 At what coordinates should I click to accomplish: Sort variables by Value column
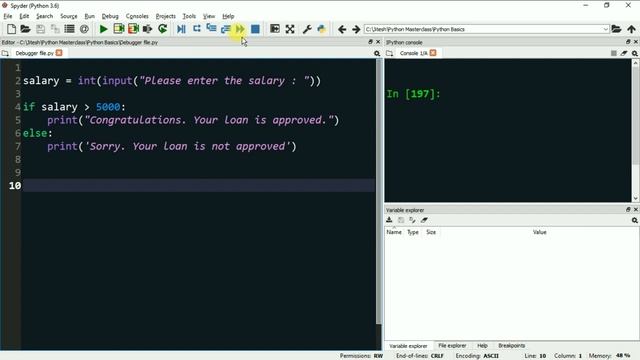point(539,232)
